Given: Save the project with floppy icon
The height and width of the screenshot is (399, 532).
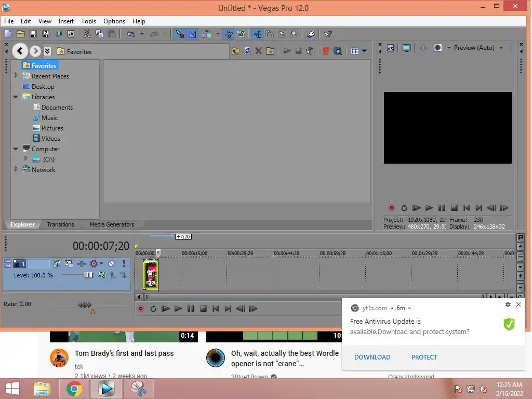Looking at the screenshot, I should [33, 34].
